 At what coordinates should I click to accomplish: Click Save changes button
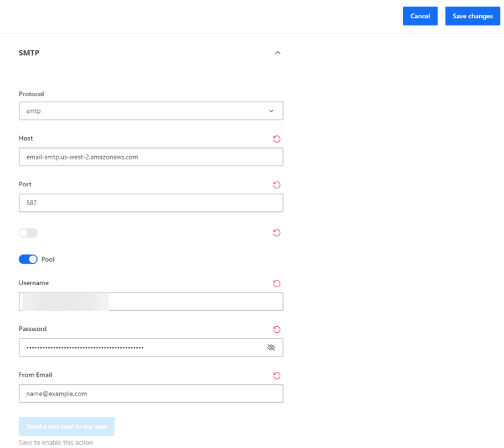(x=472, y=16)
